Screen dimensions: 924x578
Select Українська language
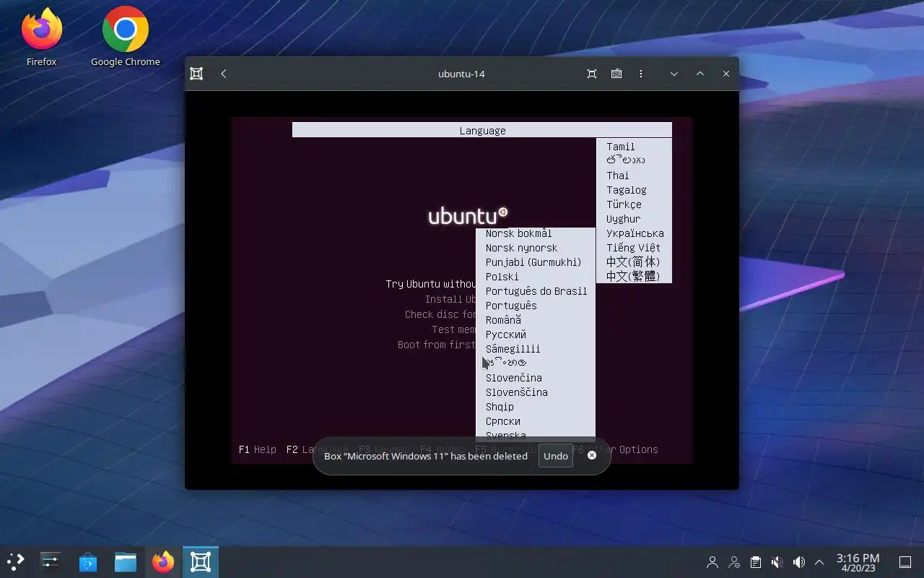635,233
